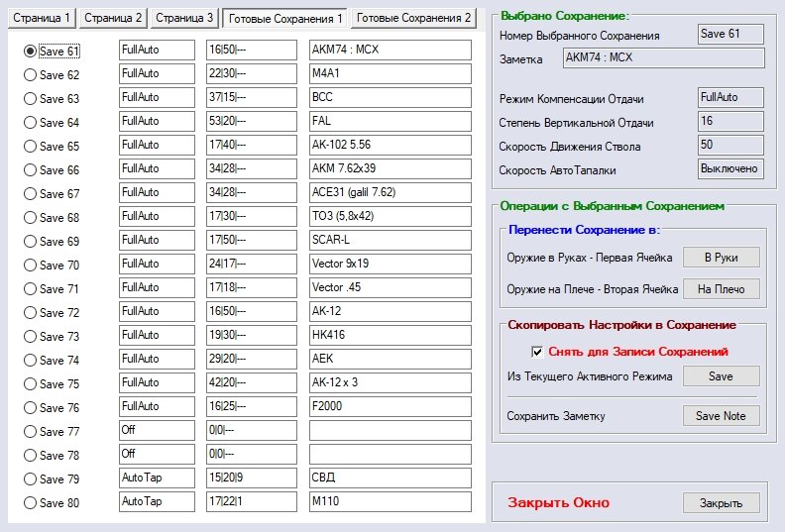The height and width of the screenshot is (532, 785).
Task: Click the СВД note field
Action: [x=391, y=478]
